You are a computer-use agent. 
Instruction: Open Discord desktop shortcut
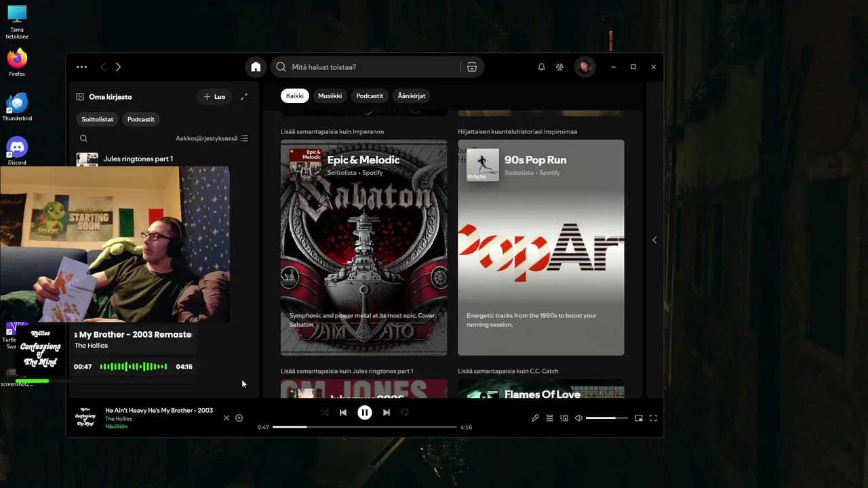[x=17, y=151]
